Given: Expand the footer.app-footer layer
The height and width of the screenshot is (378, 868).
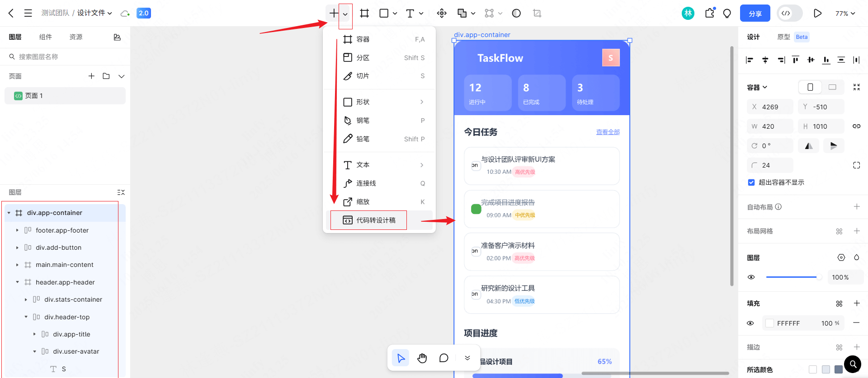Looking at the screenshot, I should (x=17, y=230).
